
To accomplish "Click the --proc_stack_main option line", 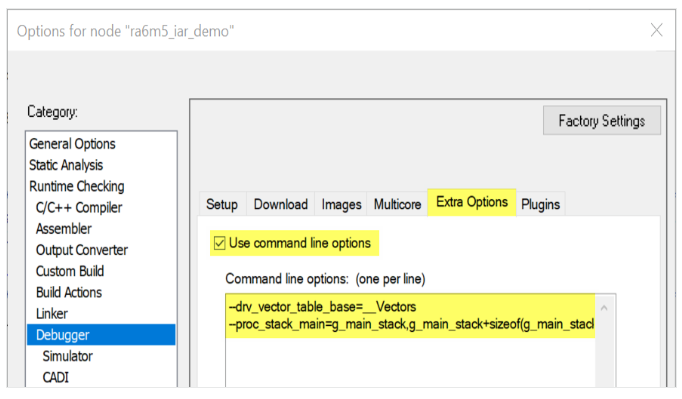I will 411,325.
